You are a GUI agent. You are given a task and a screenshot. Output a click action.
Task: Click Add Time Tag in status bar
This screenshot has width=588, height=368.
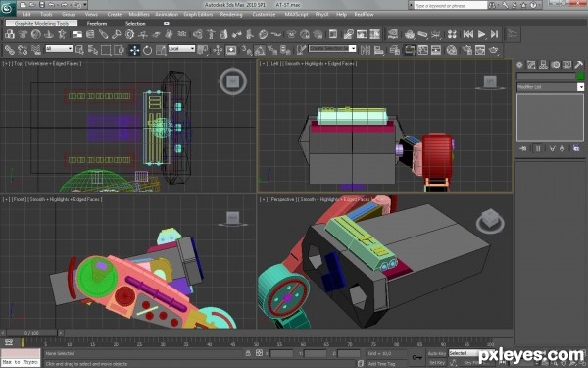point(381,363)
